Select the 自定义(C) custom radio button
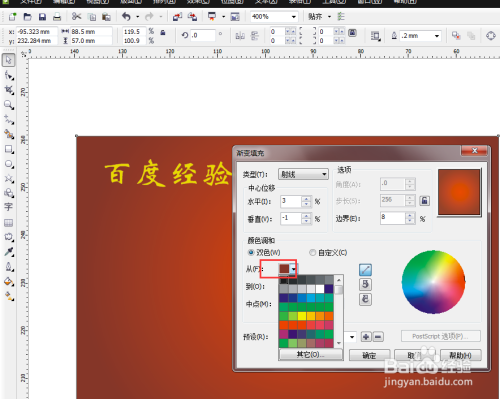 (x=312, y=252)
